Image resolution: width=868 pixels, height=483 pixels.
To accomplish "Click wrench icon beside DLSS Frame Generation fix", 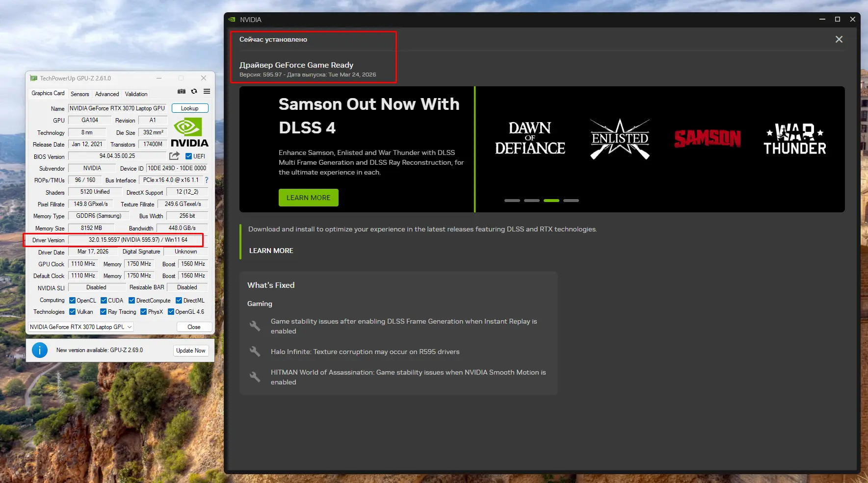I will (255, 326).
